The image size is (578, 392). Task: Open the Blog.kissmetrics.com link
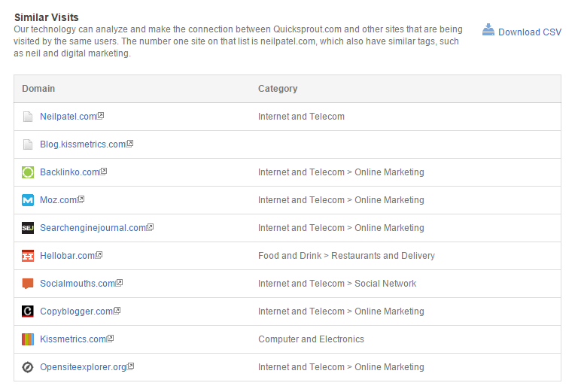tap(83, 144)
